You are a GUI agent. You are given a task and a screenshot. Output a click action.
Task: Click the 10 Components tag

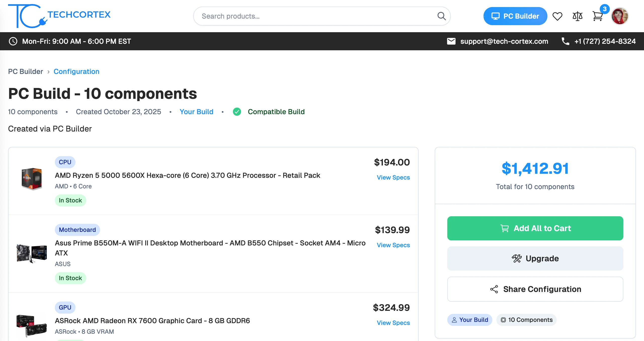pos(526,320)
